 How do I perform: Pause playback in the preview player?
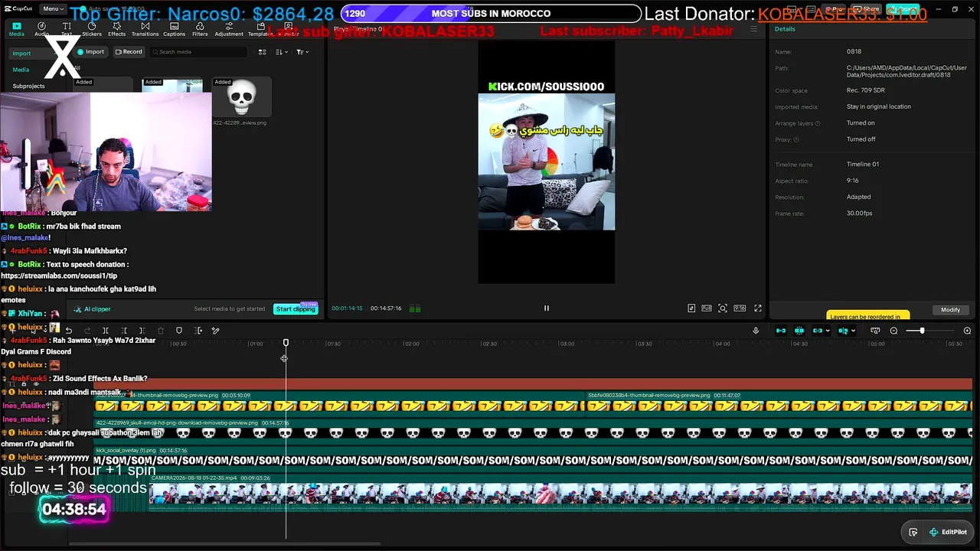pos(547,308)
